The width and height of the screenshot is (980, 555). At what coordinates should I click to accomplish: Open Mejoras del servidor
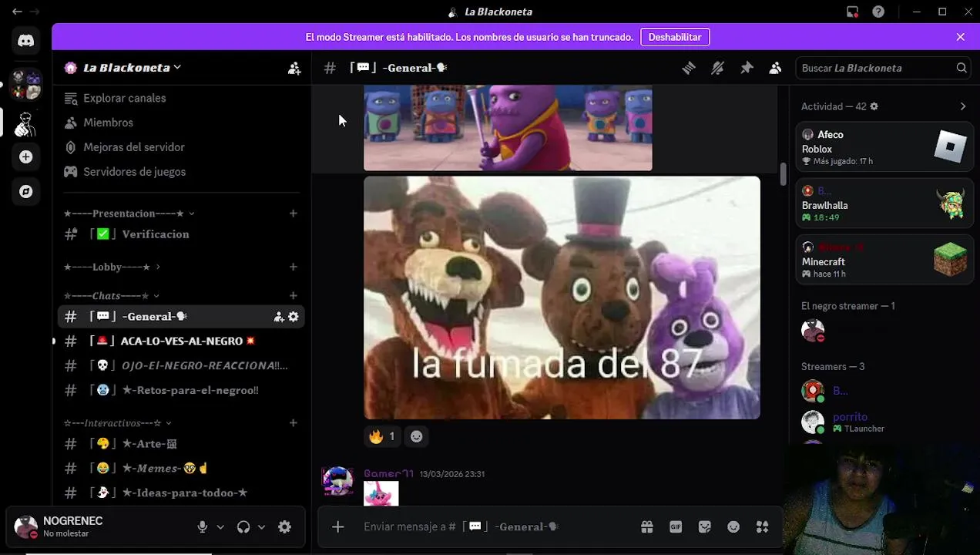181,147
